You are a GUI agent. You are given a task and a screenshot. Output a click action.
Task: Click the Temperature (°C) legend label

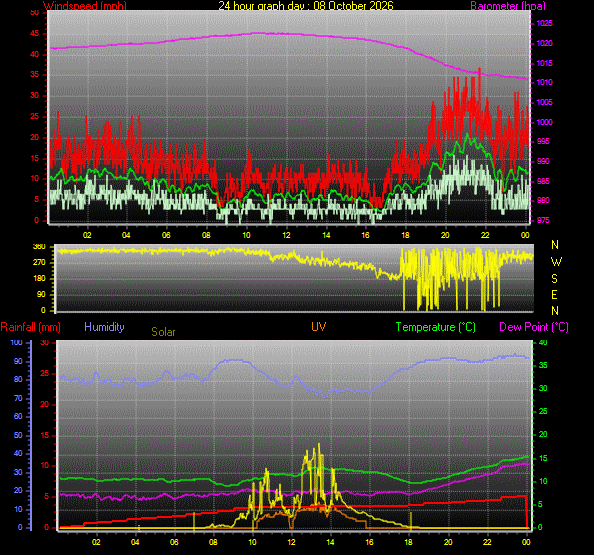436,327
